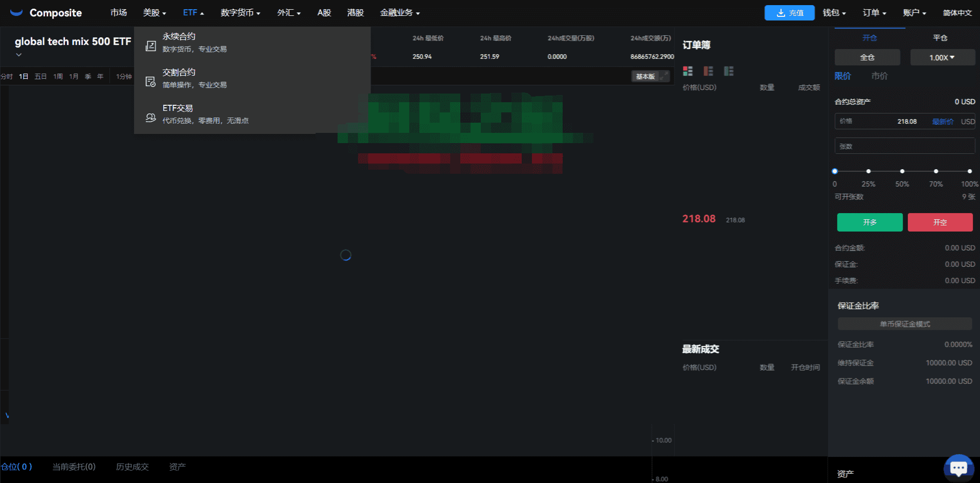Click the blue 充值 deposit button
Image resolution: width=980 pixels, height=483 pixels.
[x=789, y=13]
